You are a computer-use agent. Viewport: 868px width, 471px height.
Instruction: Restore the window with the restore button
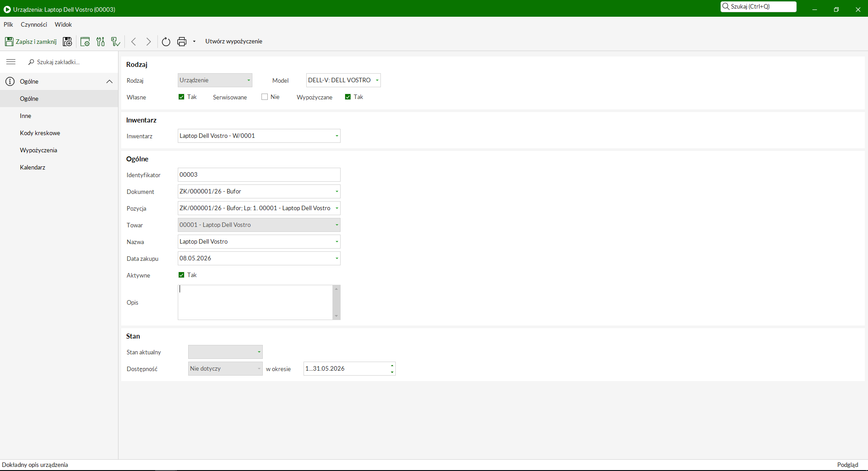(836, 9)
